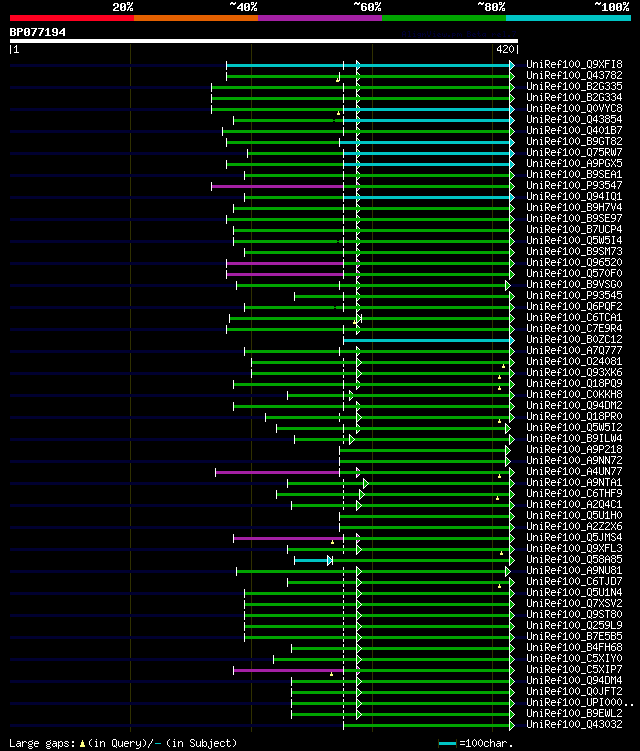Image resolution: width=640 pixels, height=751 pixels.
Task: Click the purple ~60% identity legend bar
Action: point(320,18)
